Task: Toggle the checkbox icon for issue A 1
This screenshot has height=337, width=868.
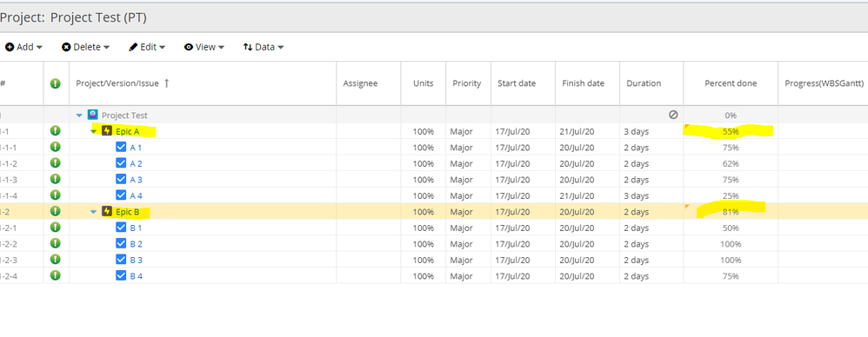Action: (121, 147)
